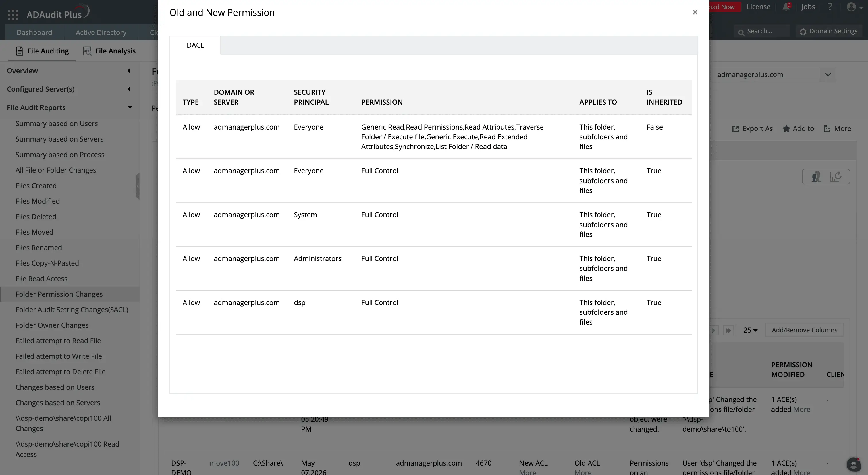
Task: Switch to the chart view icon
Action: tap(836, 177)
